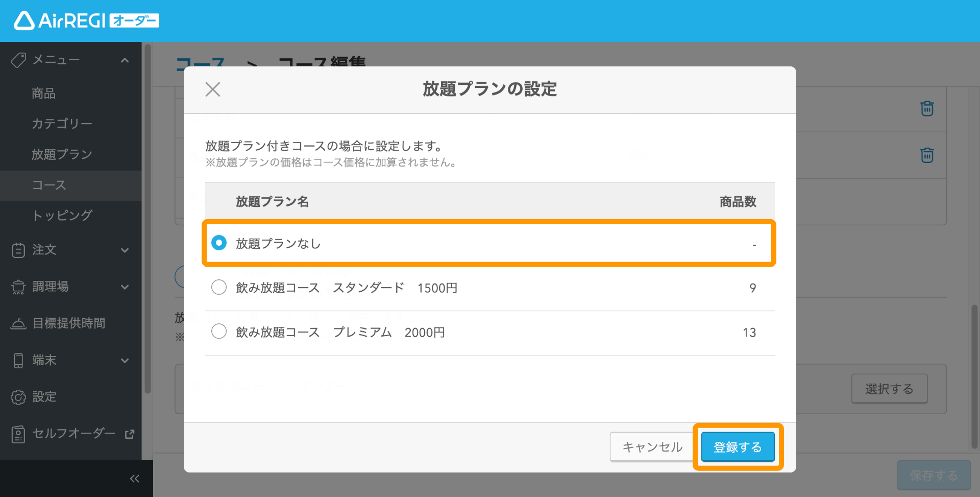Click the 端末 device icon
The height and width of the screenshot is (497, 980).
[18, 361]
